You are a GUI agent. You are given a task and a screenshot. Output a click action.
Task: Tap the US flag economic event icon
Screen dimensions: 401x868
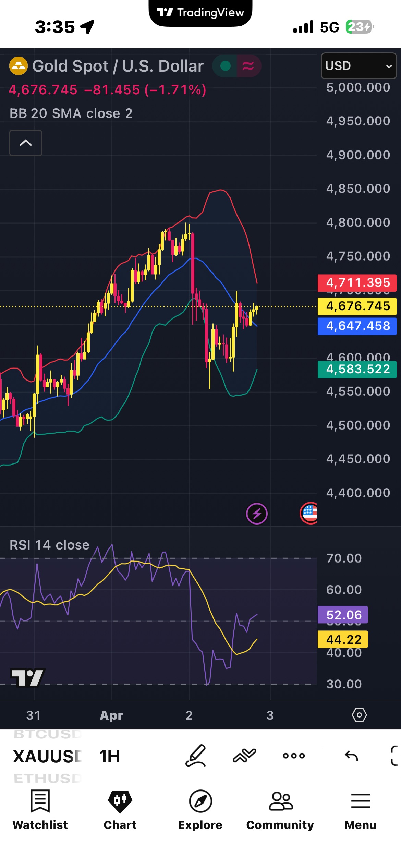(x=309, y=514)
